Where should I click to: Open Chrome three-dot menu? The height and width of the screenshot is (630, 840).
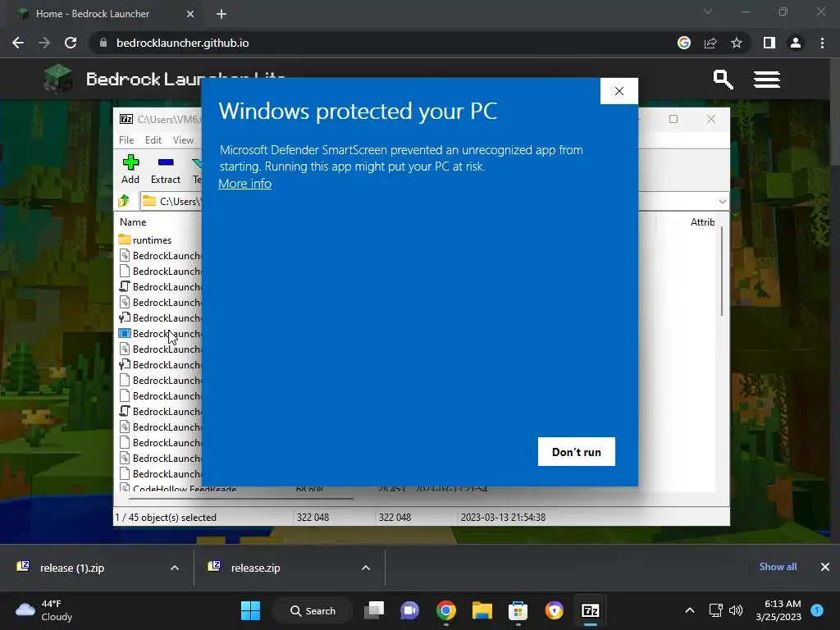click(822, 43)
